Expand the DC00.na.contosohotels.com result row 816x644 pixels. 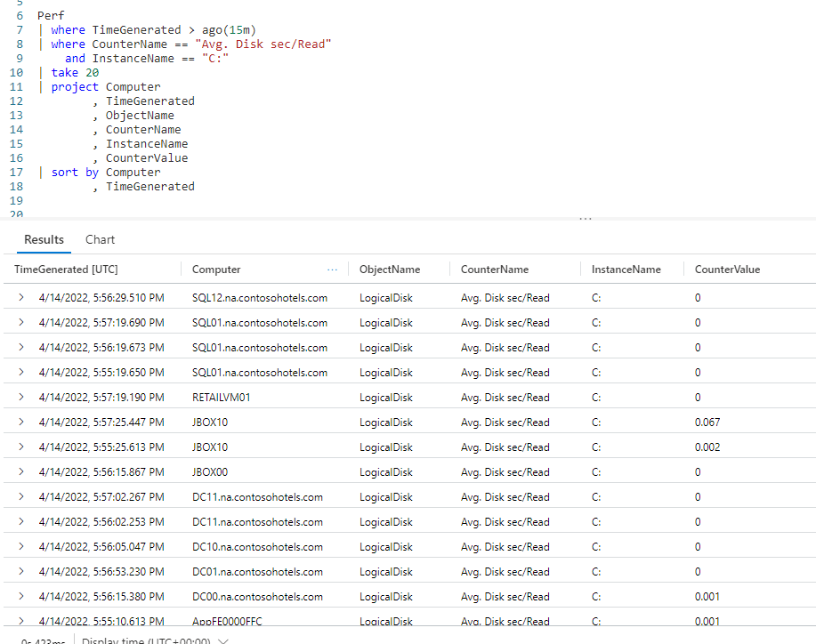coord(21,597)
